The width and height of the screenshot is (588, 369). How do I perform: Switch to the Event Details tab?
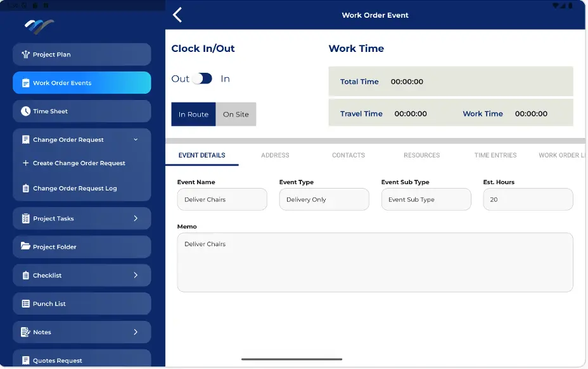point(201,155)
